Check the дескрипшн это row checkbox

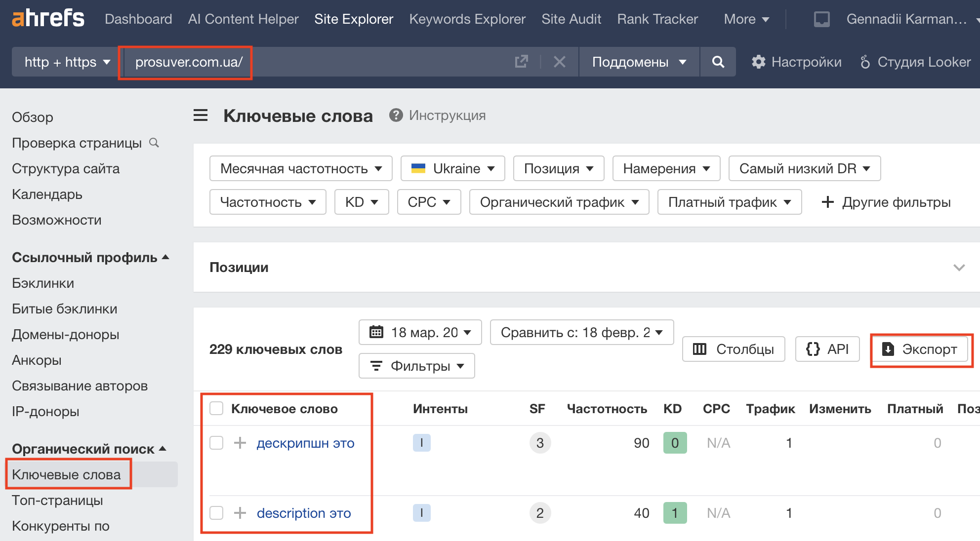tap(216, 443)
